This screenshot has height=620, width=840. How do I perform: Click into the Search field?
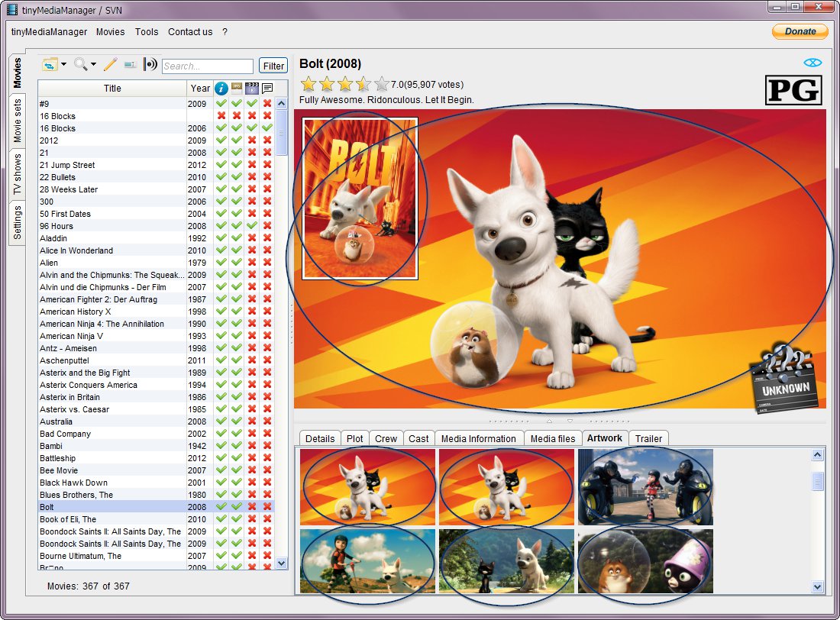point(207,66)
